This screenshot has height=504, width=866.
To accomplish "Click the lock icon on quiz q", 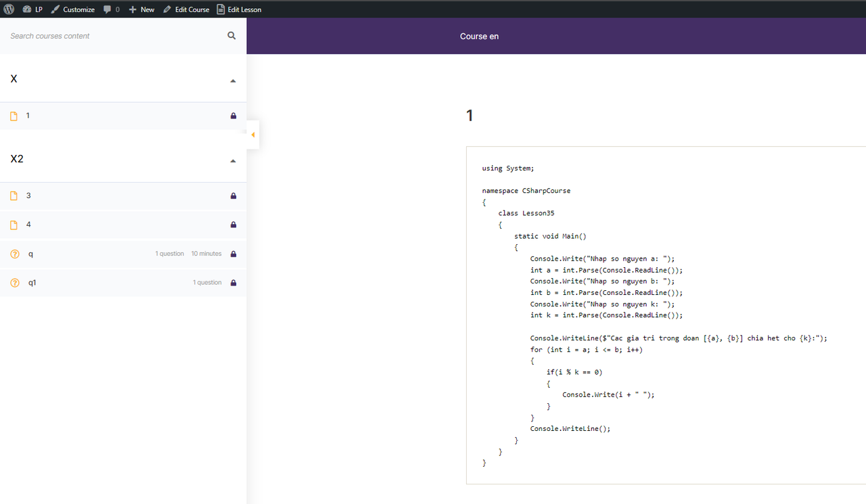I will pos(233,254).
